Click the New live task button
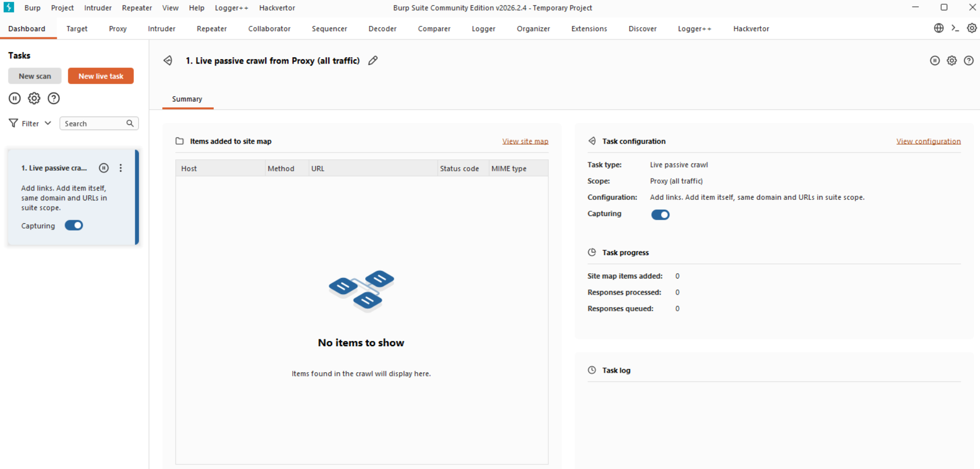 101,76
